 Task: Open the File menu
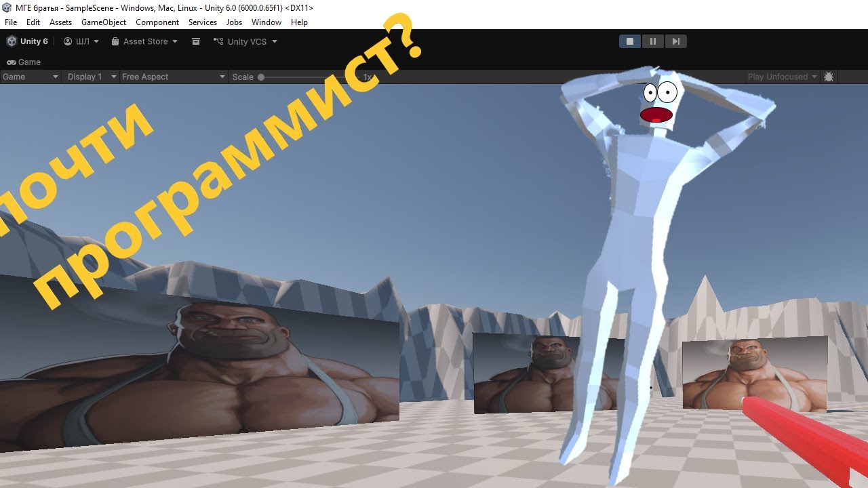pyautogui.click(x=11, y=22)
